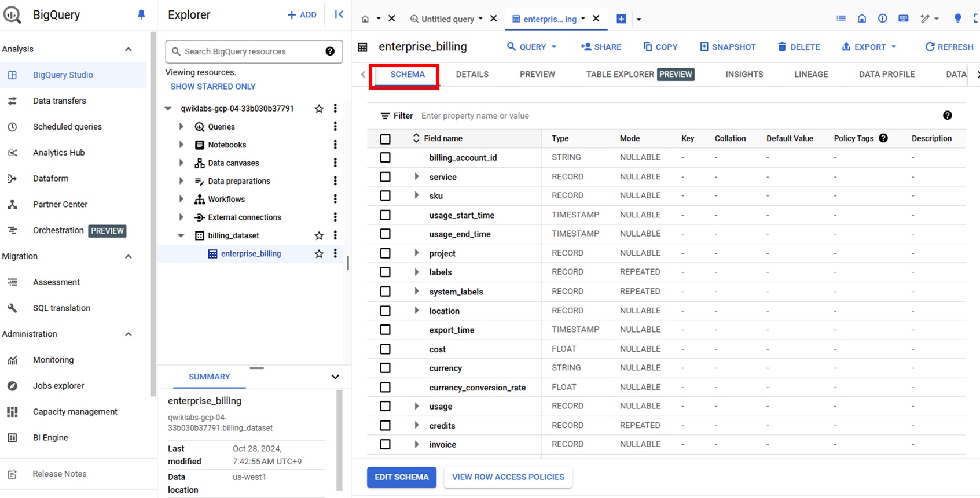The height and width of the screenshot is (498, 980).
Task: Collapse the qwiklabs project tree
Action: [x=168, y=109]
